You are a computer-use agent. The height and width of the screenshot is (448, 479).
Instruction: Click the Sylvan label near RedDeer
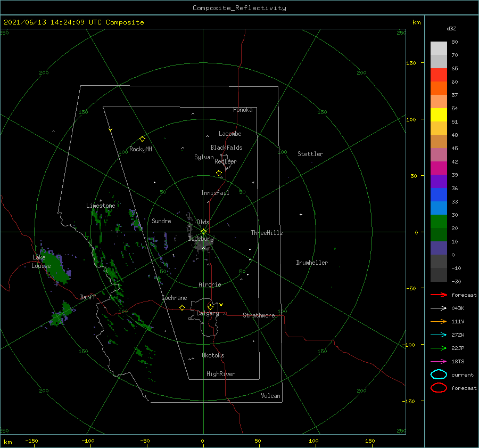204,157
